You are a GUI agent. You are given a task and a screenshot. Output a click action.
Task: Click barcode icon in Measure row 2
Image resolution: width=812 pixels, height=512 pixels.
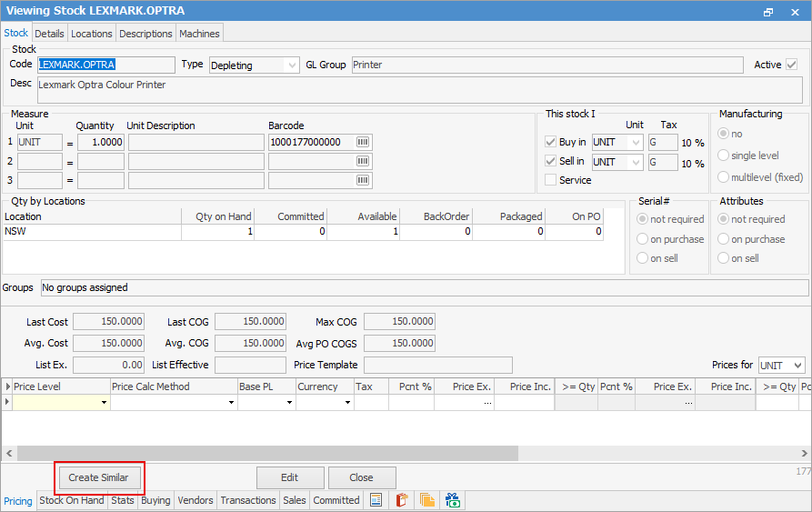[363, 161]
